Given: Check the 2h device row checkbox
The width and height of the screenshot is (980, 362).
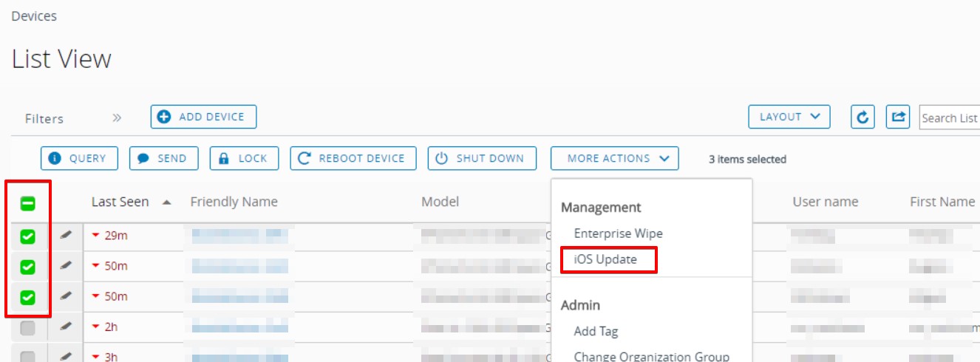Looking at the screenshot, I should tap(27, 328).
